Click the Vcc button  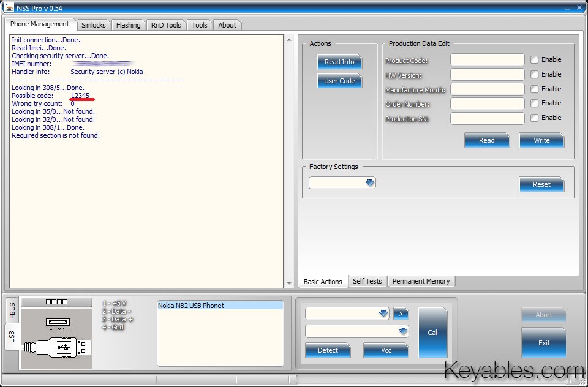pyautogui.click(x=386, y=350)
